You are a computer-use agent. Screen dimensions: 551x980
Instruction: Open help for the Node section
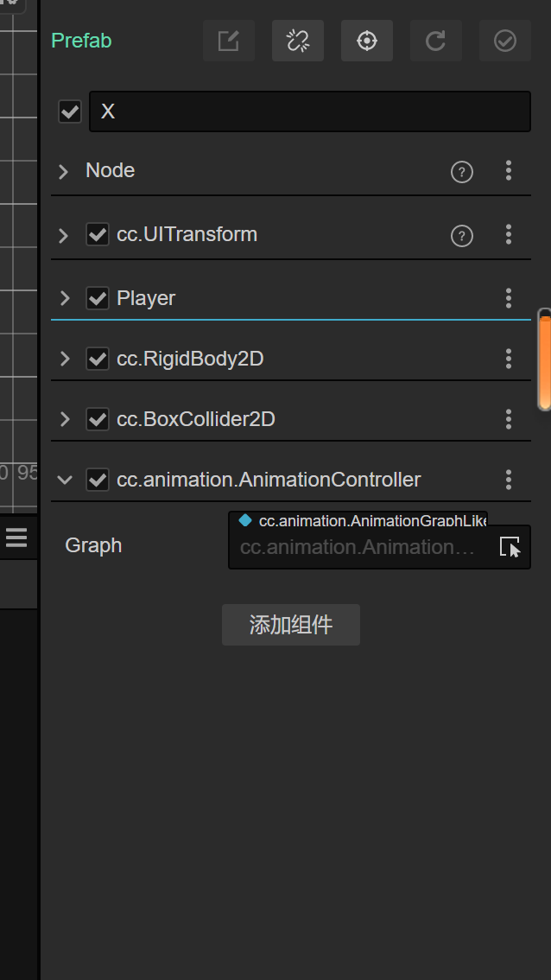point(462,172)
